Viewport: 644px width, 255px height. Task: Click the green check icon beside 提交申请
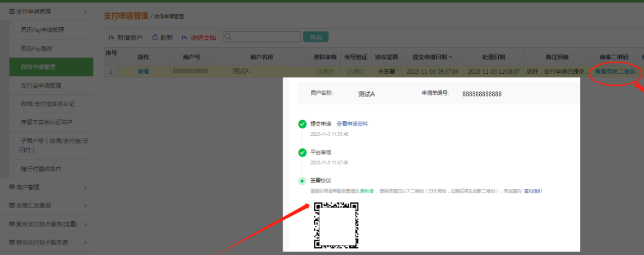pos(302,124)
